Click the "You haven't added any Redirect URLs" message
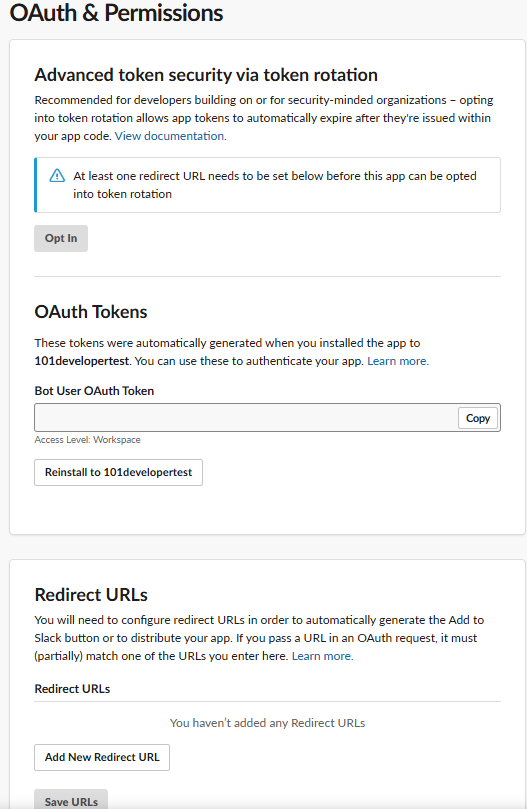The width and height of the screenshot is (527, 809). [x=267, y=723]
